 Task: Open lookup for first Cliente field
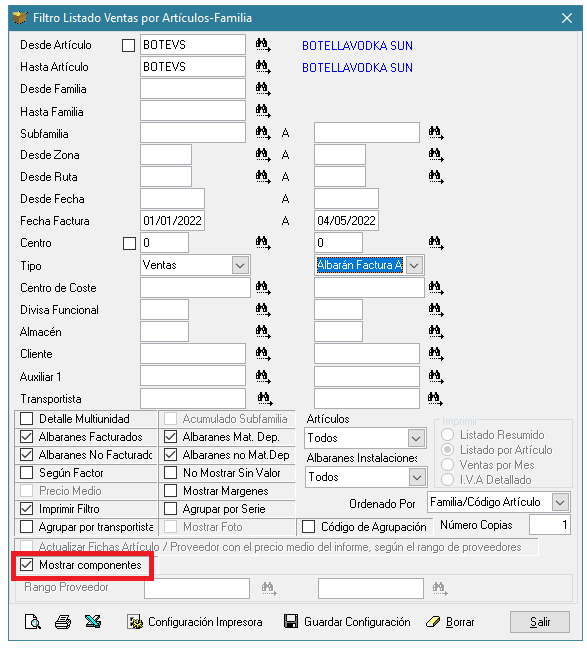263,354
